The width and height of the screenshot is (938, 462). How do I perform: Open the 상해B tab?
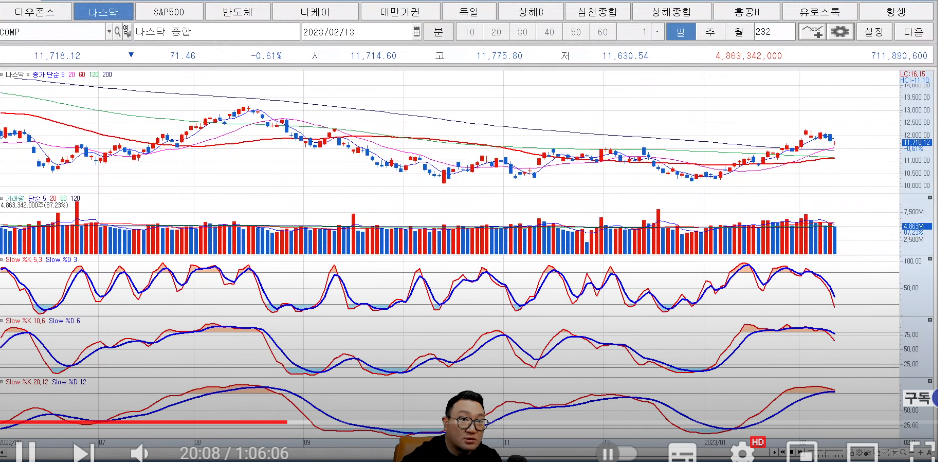coord(531,11)
